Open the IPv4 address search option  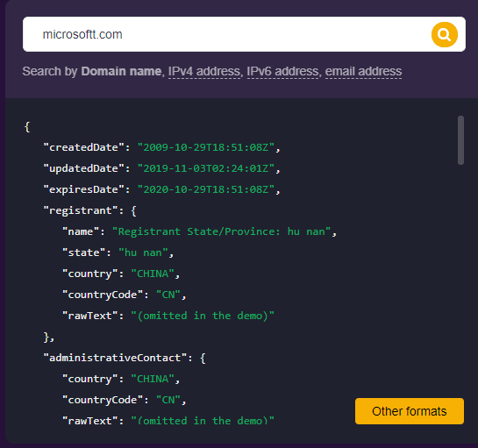204,71
